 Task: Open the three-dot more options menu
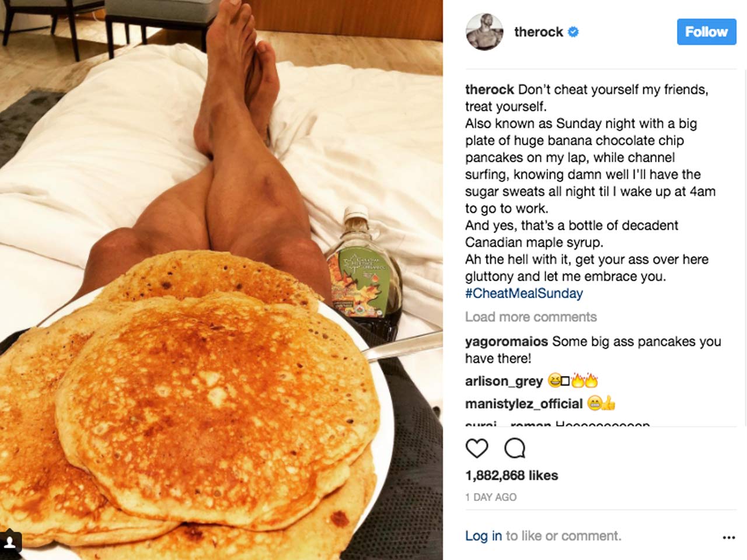729,537
